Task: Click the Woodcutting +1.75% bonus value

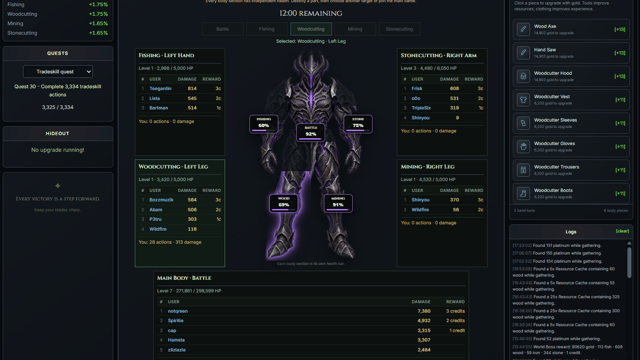Action: tap(98, 14)
